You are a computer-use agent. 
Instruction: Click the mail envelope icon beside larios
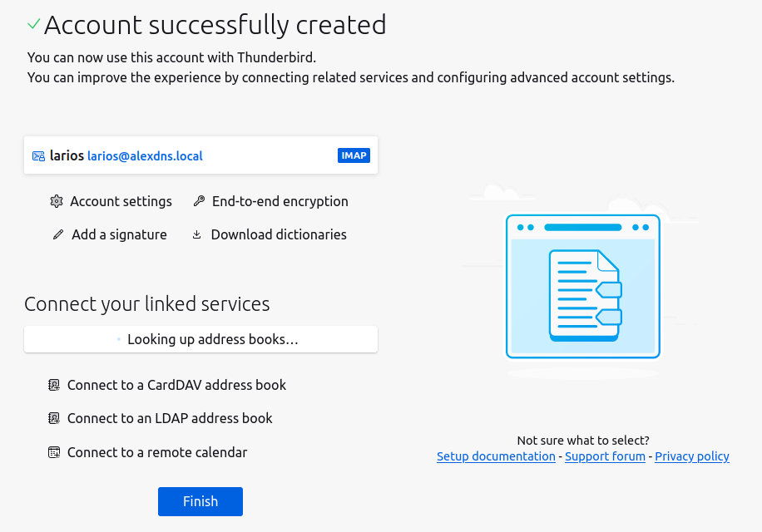[38, 156]
